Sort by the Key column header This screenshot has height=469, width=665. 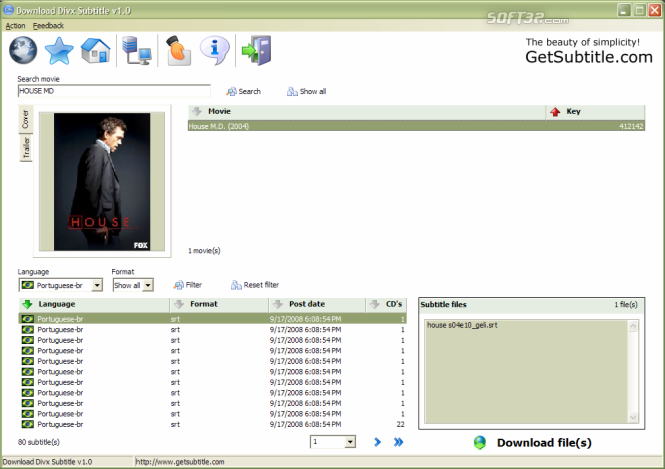[x=595, y=112]
